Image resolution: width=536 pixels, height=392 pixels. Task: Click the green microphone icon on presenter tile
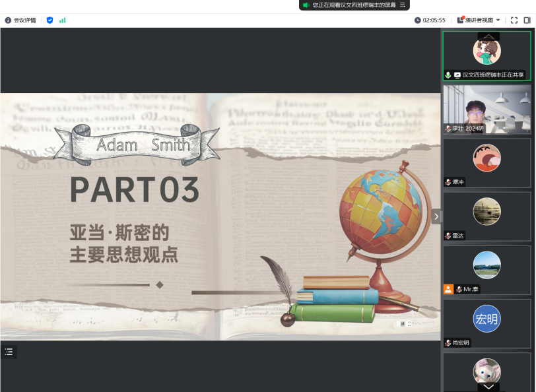click(x=448, y=75)
